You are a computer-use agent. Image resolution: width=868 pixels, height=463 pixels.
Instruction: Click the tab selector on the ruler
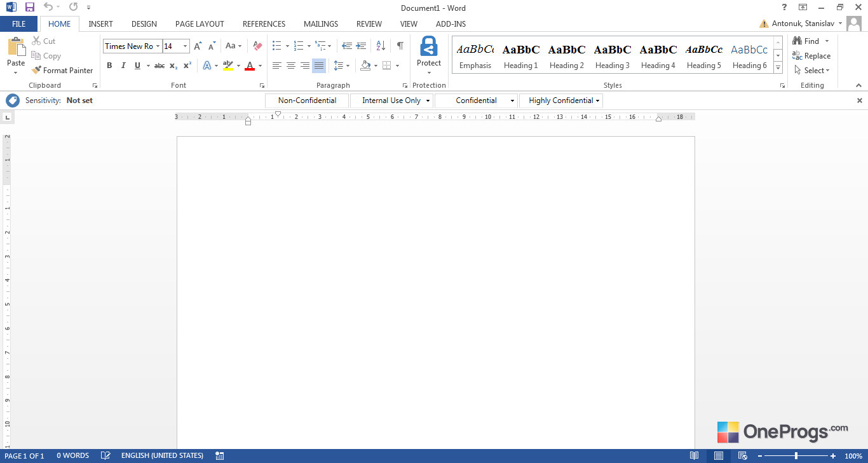point(8,117)
